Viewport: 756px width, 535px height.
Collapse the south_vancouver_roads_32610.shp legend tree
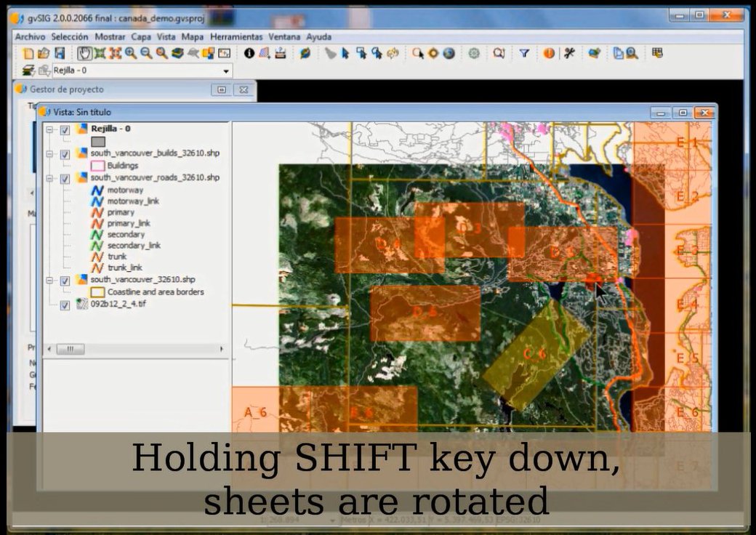(49, 178)
